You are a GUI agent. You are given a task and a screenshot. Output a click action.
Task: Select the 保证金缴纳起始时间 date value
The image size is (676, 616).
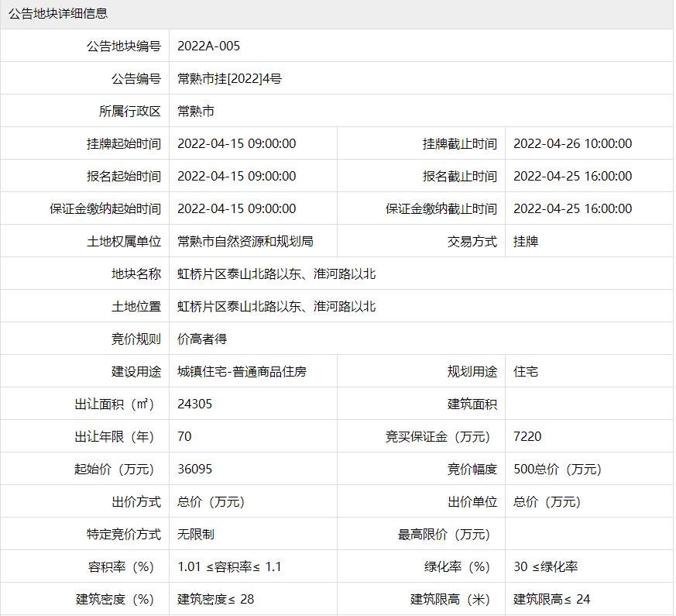click(237, 208)
